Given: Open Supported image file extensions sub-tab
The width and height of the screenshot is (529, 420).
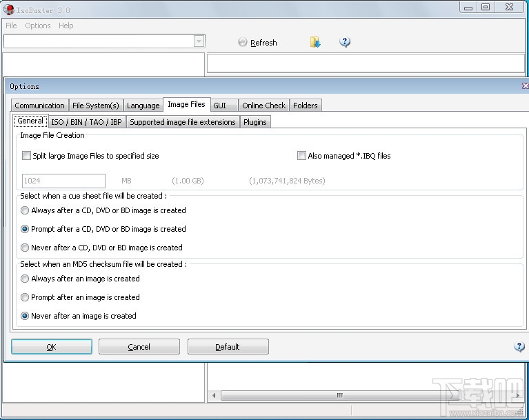Looking at the screenshot, I should 183,122.
